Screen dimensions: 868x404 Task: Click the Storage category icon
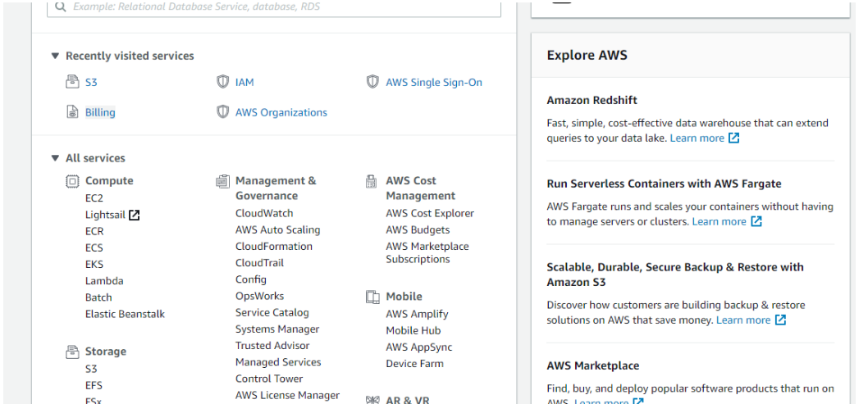point(72,352)
